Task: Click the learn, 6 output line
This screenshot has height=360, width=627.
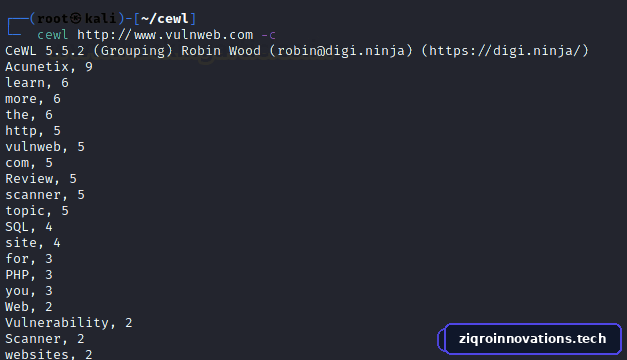Action: [37, 83]
